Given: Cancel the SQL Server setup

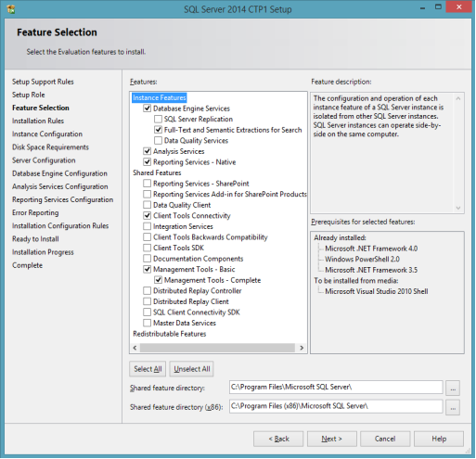Looking at the screenshot, I should click(x=385, y=439).
